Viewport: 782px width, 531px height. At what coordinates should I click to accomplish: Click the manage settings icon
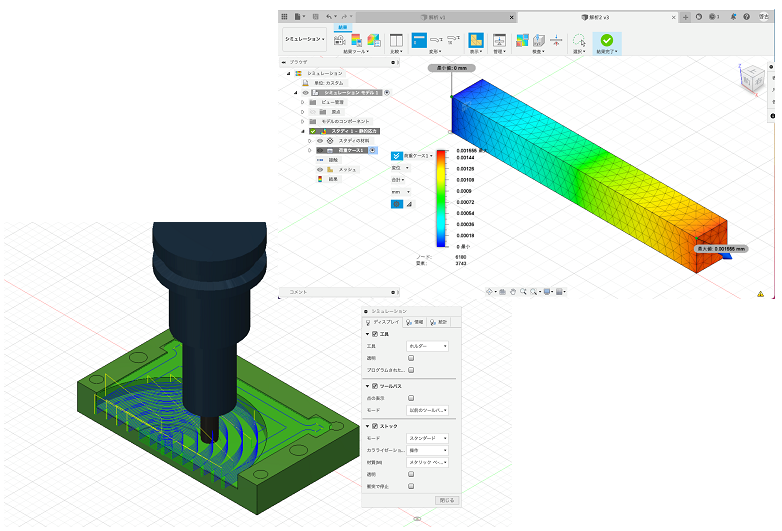pyautogui.click(x=499, y=40)
